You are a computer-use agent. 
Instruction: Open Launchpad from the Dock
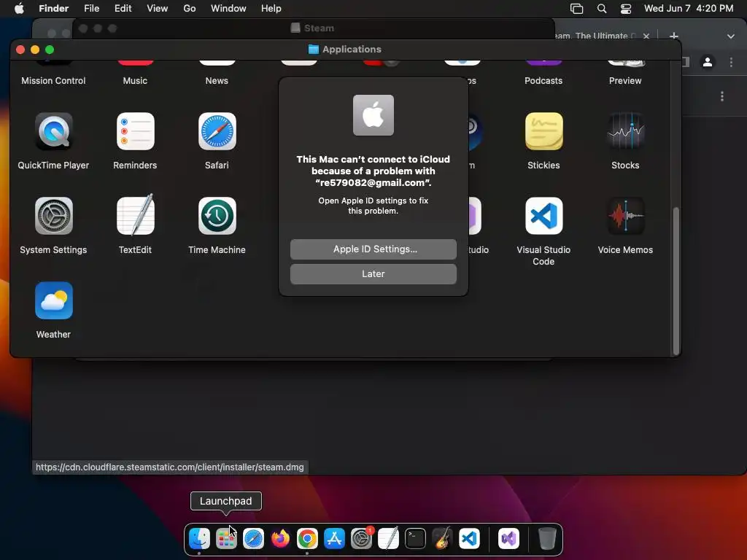tap(226, 539)
